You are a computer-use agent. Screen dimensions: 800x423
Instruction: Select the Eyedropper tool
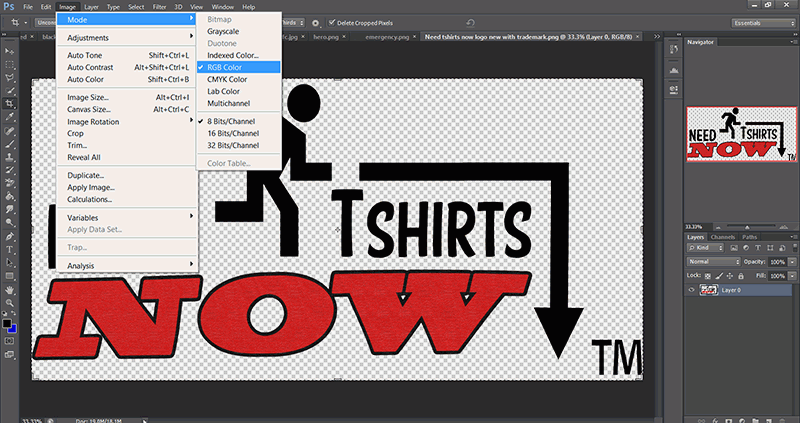(x=10, y=117)
